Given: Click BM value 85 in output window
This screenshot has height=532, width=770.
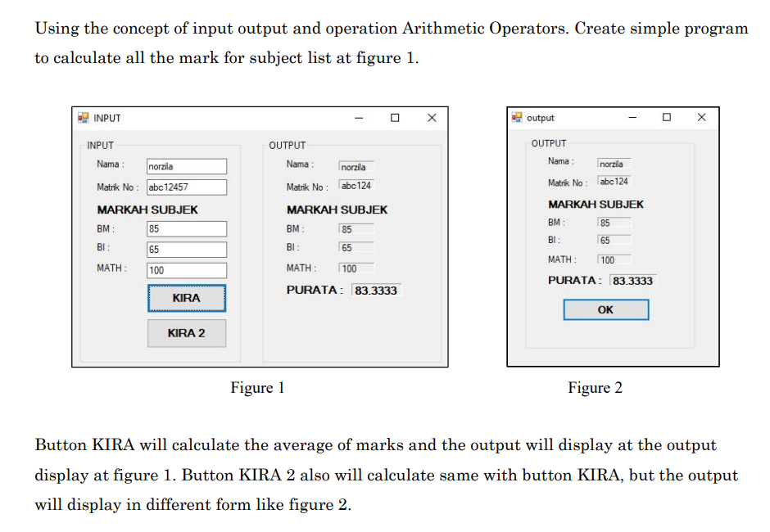Looking at the screenshot, I should click(614, 223).
